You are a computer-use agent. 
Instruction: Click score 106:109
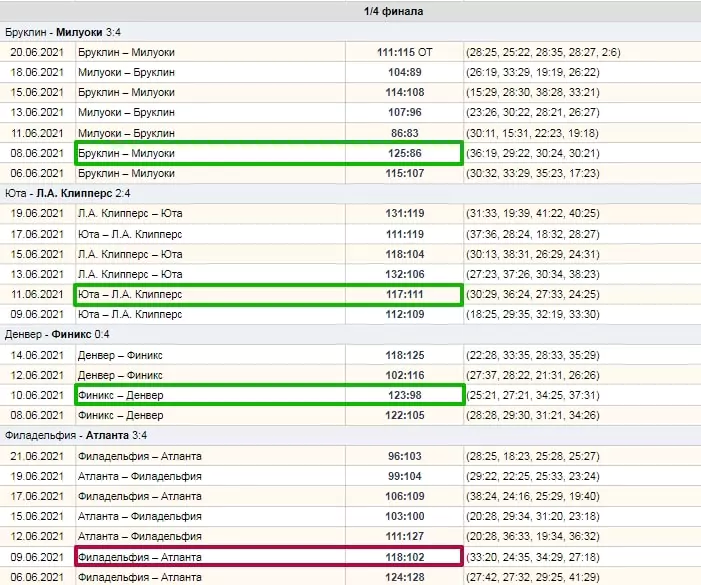405,497
